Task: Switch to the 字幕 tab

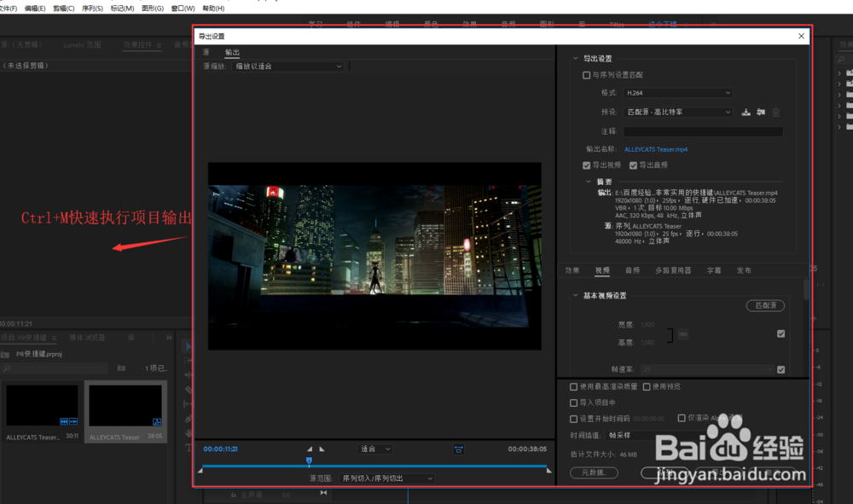Action: [x=714, y=270]
